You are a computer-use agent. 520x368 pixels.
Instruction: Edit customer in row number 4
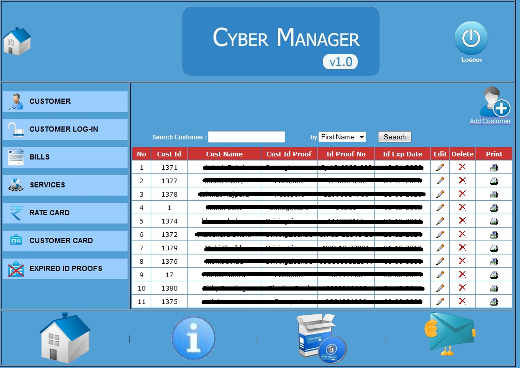pos(440,208)
